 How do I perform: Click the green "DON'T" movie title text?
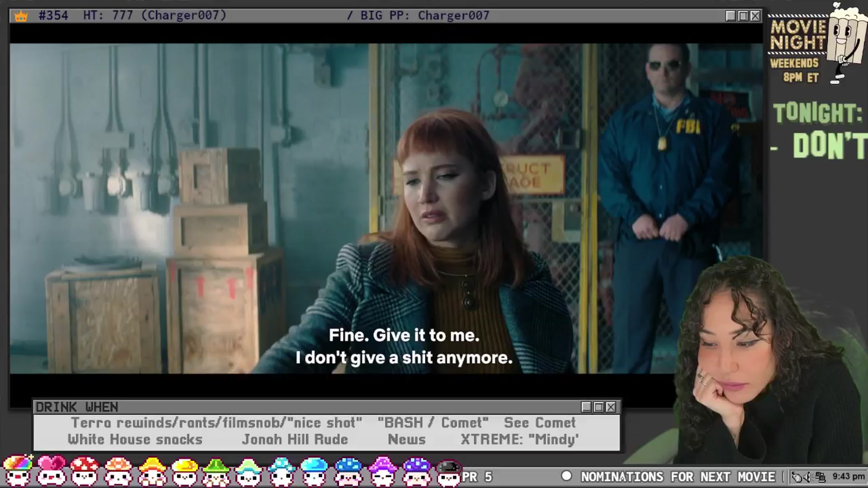pos(830,146)
